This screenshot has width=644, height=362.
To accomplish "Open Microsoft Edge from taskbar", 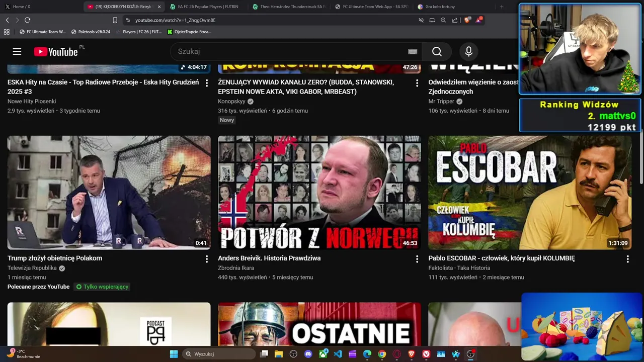I will coord(367,354).
